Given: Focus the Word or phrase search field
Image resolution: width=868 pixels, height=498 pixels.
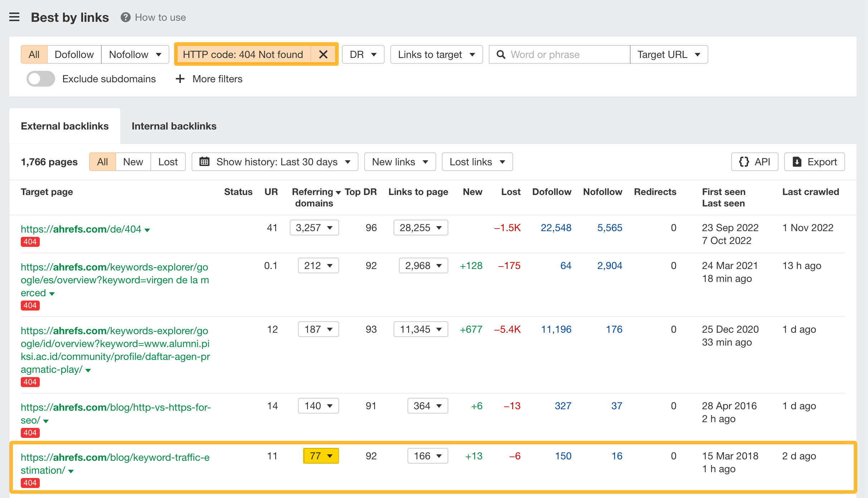Looking at the screenshot, I should point(559,54).
